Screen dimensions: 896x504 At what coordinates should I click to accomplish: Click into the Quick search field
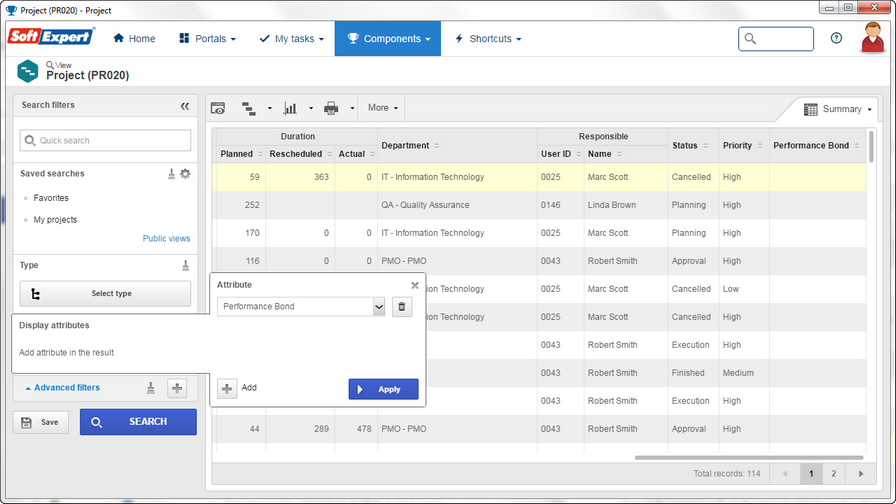pos(106,141)
